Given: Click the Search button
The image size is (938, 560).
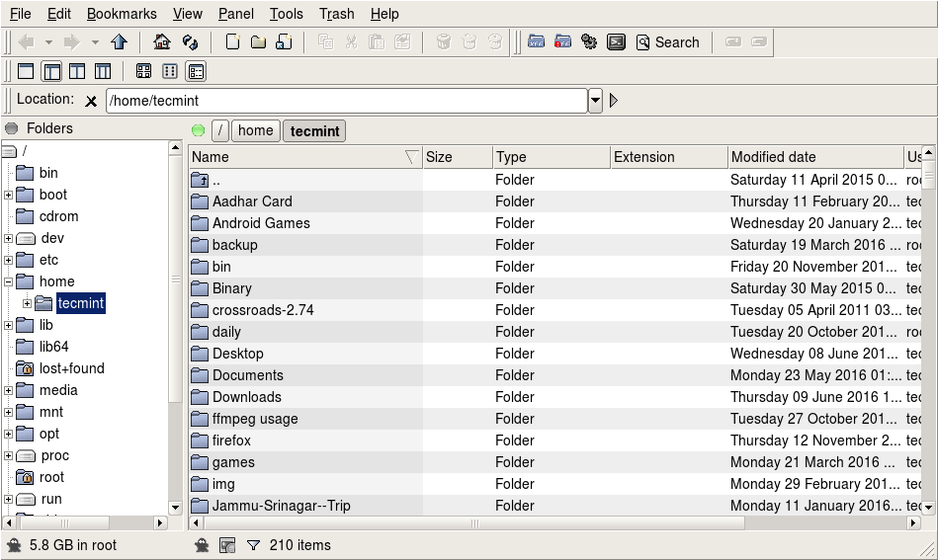Looking at the screenshot, I should [667, 42].
